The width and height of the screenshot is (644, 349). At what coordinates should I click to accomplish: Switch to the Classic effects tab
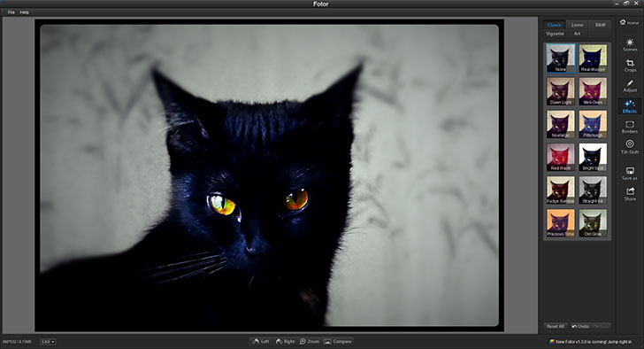tap(555, 25)
